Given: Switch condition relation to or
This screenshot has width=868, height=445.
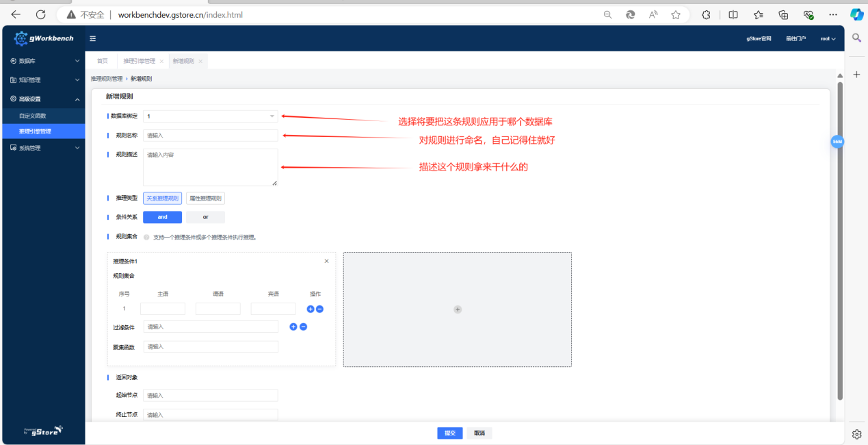Looking at the screenshot, I should [205, 217].
